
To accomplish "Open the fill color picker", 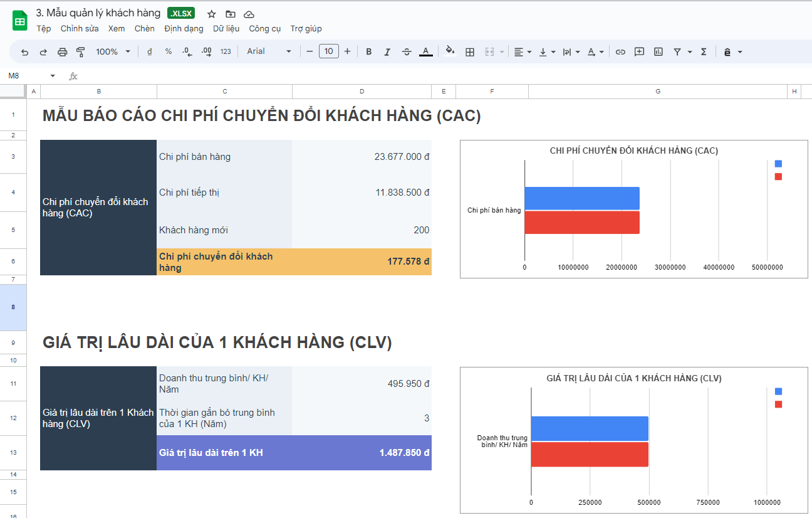I will 450,51.
